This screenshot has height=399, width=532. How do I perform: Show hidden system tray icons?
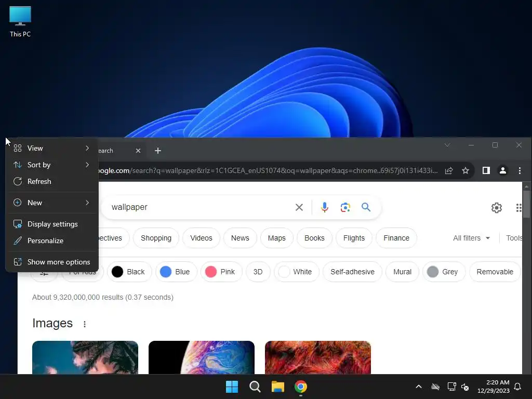click(x=419, y=387)
